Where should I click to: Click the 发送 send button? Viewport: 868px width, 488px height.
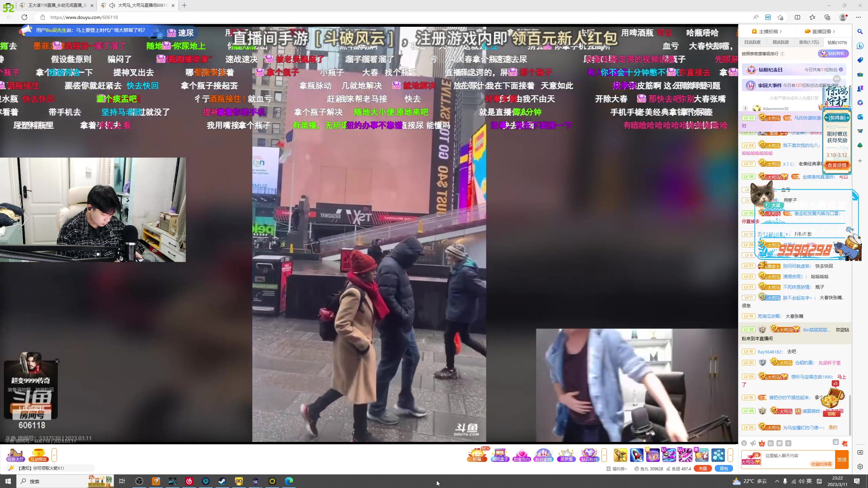tap(842, 460)
